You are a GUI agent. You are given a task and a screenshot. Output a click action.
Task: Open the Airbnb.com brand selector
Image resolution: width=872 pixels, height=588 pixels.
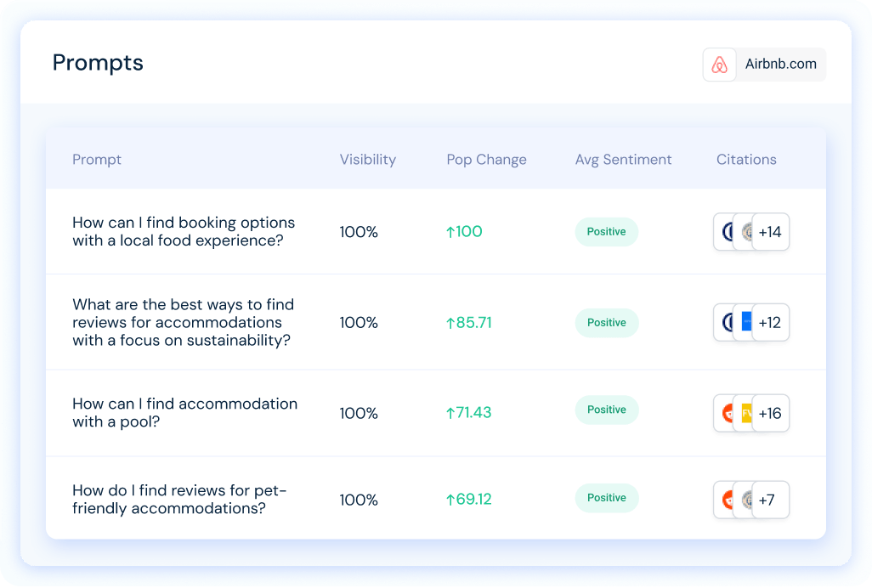[764, 65]
